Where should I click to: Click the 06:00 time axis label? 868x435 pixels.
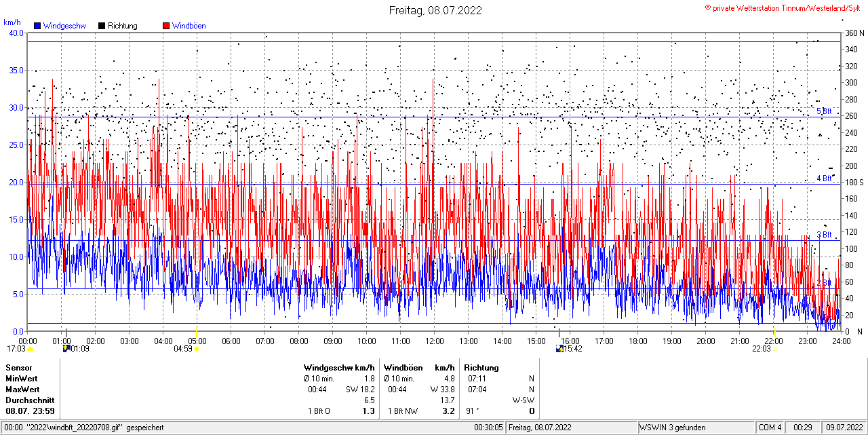click(x=231, y=341)
